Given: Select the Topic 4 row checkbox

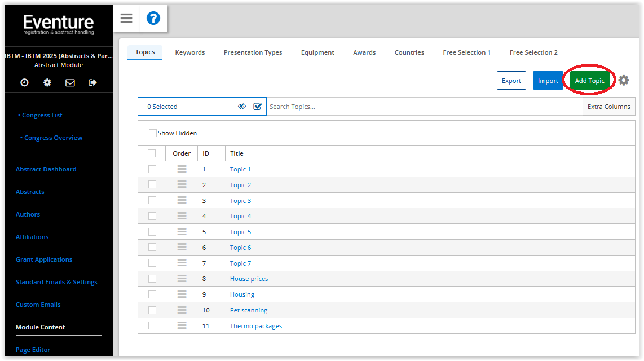Looking at the screenshot, I should [x=152, y=216].
